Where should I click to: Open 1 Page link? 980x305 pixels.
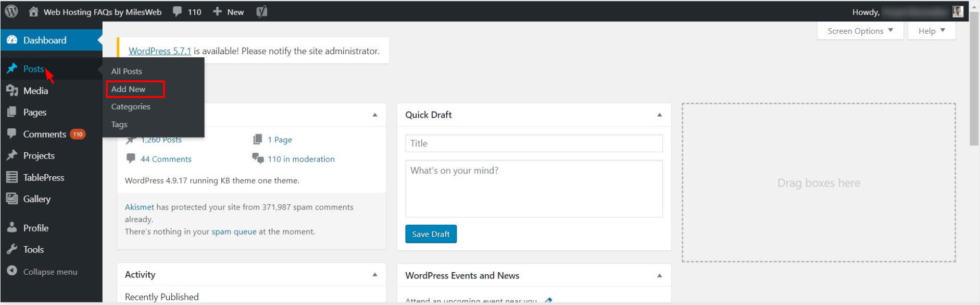(280, 140)
